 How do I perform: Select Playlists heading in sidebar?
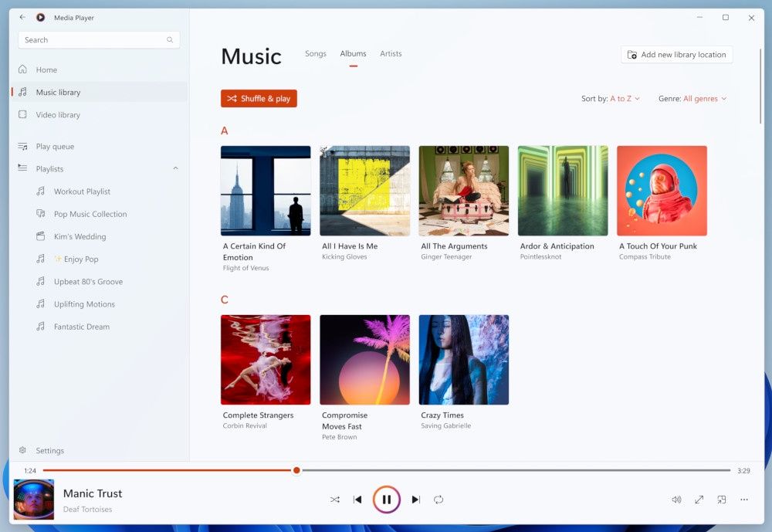coord(49,168)
